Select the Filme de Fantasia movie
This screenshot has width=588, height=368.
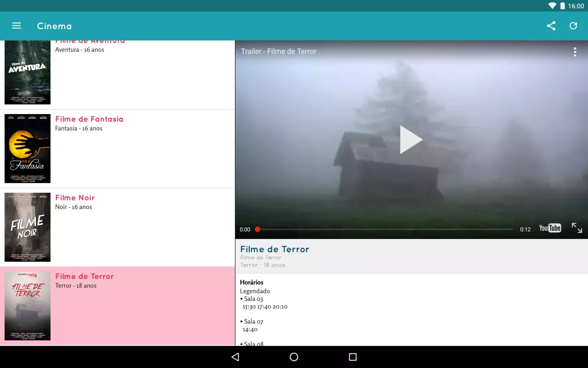(x=118, y=148)
